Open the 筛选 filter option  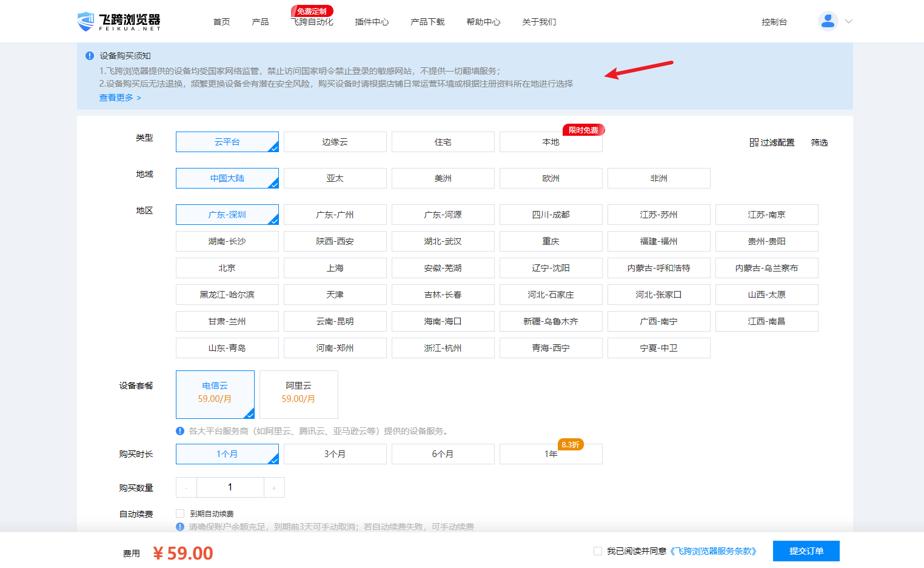point(819,142)
